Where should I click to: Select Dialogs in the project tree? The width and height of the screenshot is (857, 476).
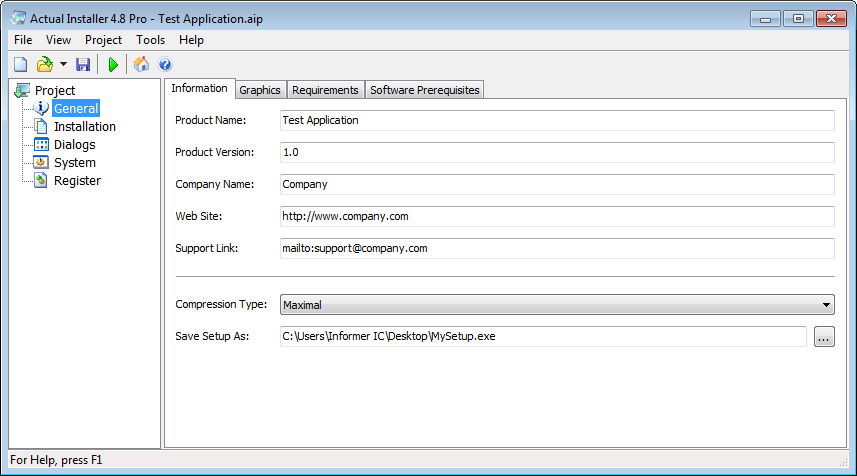[74, 144]
